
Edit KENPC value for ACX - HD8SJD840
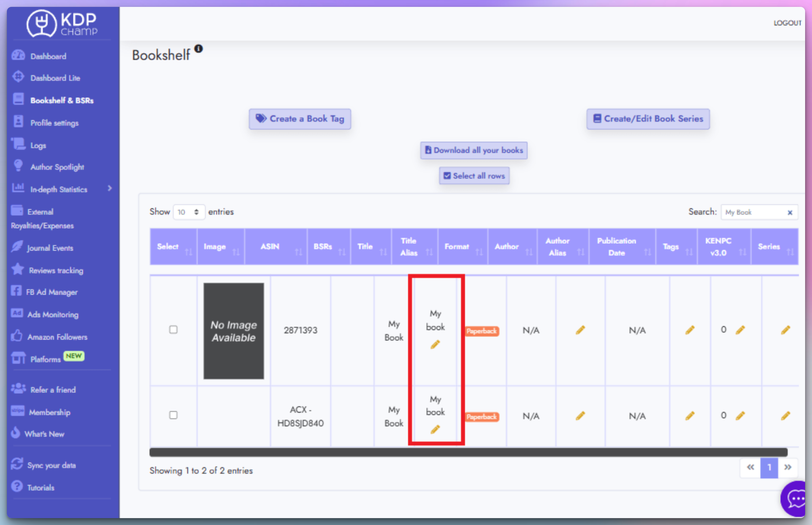[x=740, y=416]
